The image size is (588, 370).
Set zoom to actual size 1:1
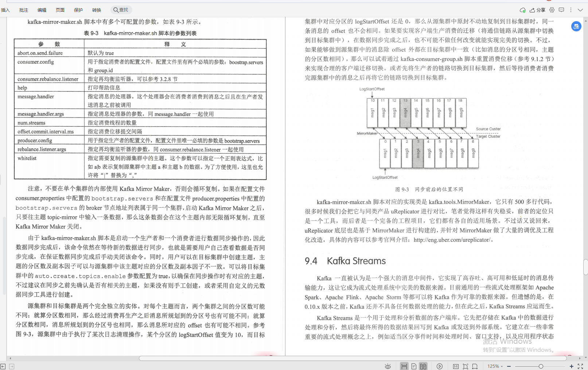456,366
